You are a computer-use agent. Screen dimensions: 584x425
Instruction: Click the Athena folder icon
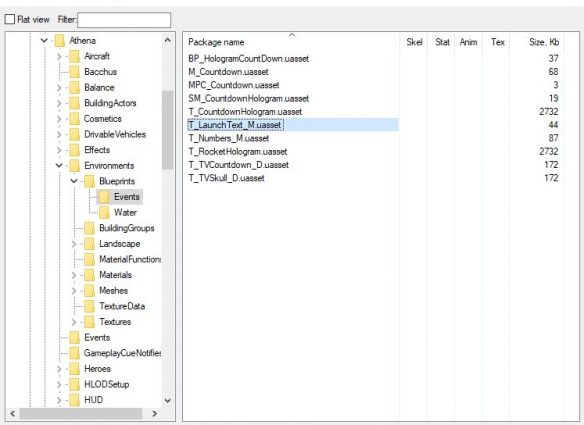60,41
